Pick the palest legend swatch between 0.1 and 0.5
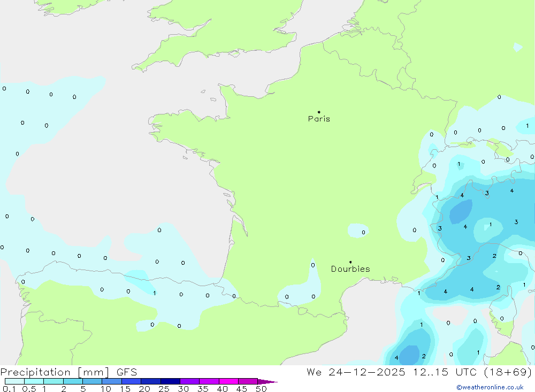Screen dimensions: 535x392 pos(14,381)
